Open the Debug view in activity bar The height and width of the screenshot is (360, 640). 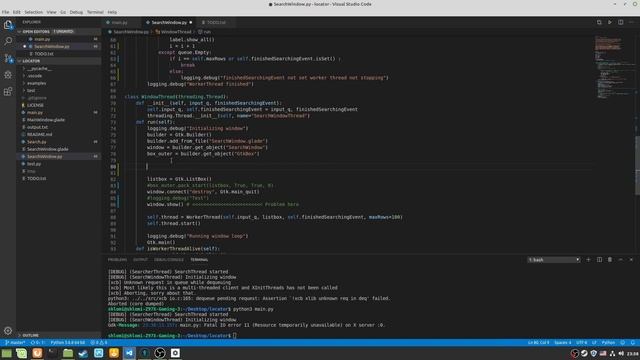coord(8,75)
